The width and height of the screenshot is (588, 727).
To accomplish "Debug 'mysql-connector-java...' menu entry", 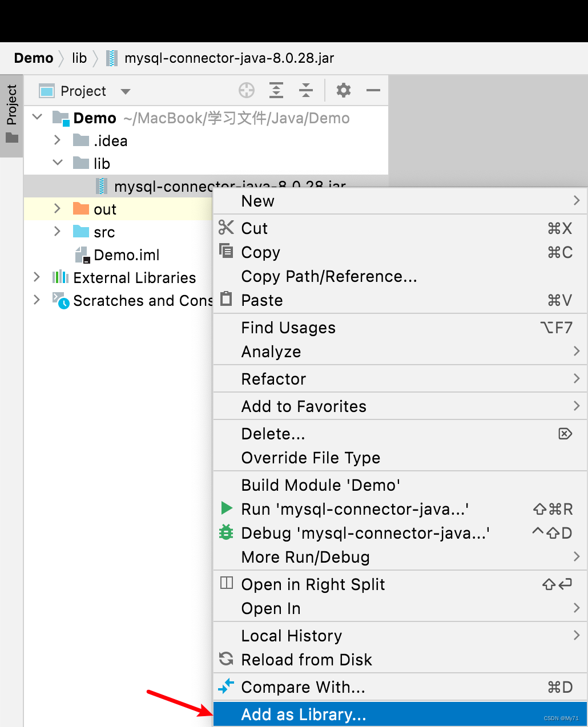I will pyautogui.click(x=400, y=533).
